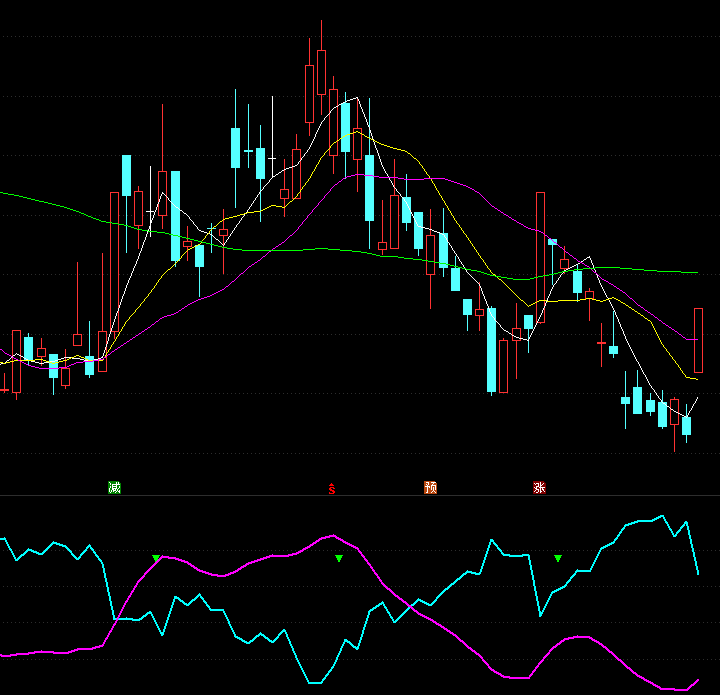720x695 pixels.
Task: Click the green triangle below the S marker
Action: (x=339, y=558)
